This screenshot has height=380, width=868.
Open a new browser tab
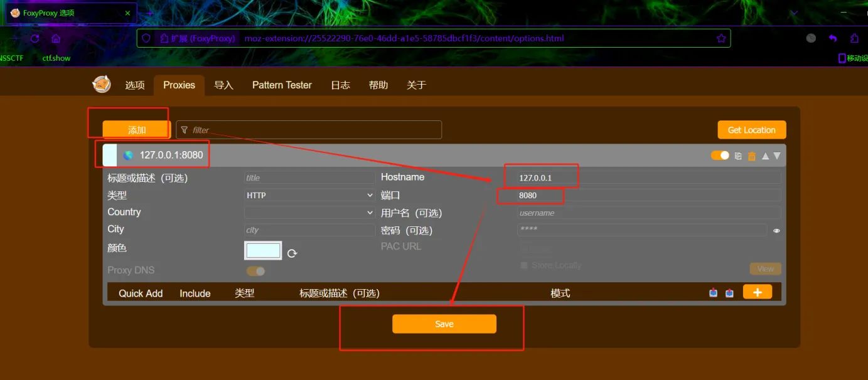(x=149, y=13)
